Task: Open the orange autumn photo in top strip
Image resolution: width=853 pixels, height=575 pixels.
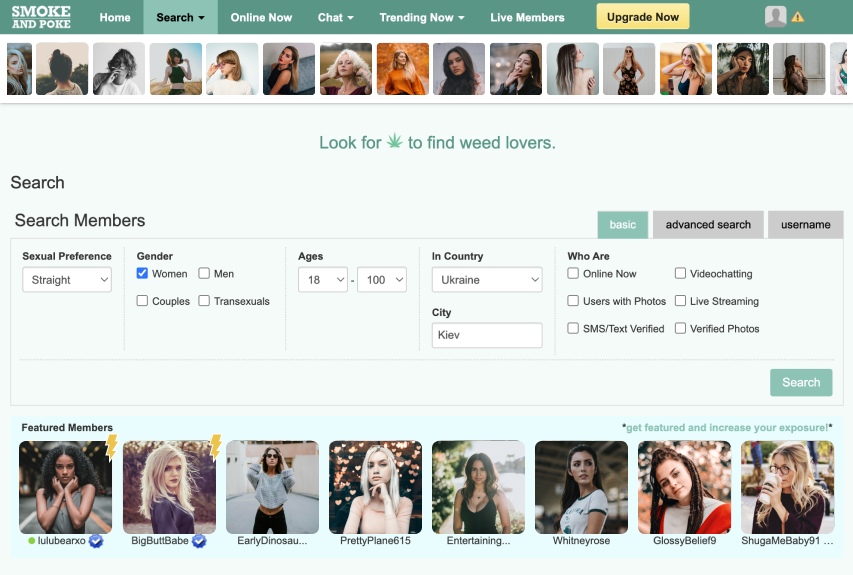Action: [403, 69]
